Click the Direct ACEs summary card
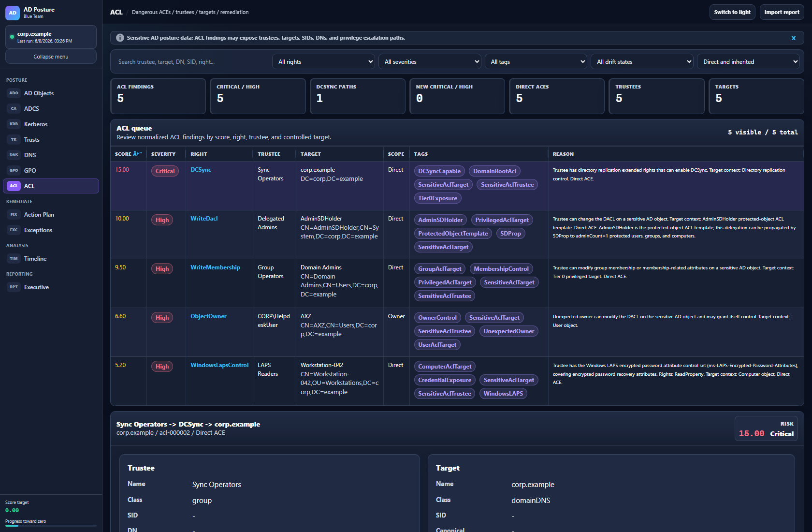Viewport: 812px width, 532px height. (557, 96)
